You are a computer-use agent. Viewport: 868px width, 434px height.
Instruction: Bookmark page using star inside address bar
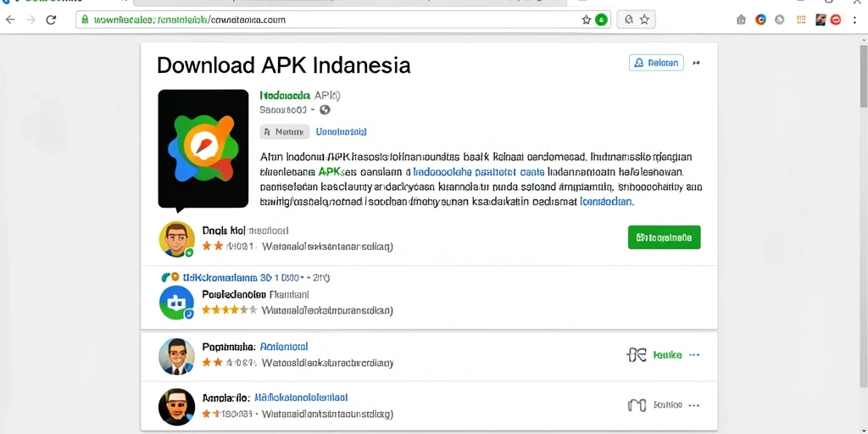tap(587, 20)
